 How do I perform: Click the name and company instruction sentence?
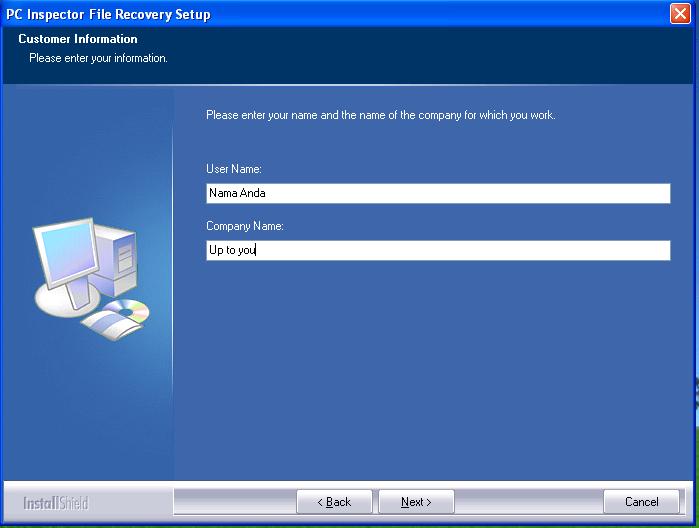[381, 115]
